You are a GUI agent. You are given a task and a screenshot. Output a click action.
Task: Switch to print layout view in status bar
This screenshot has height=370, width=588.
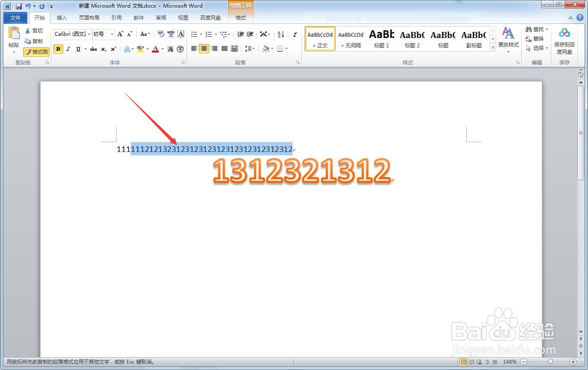pos(463,362)
